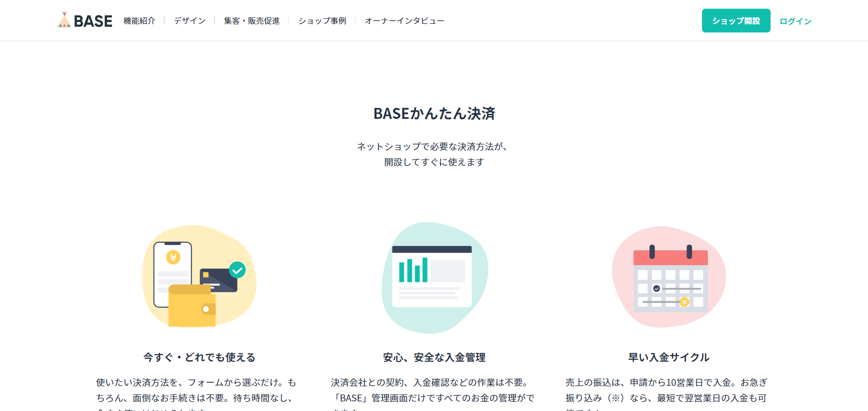Click the ログイン link
868x411 pixels.
[x=795, y=21]
